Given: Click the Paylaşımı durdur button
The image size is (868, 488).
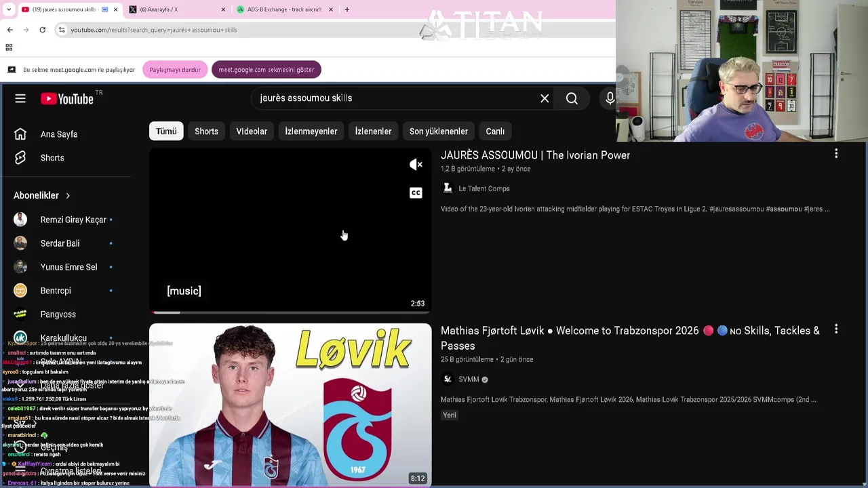Looking at the screenshot, I should point(175,70).
